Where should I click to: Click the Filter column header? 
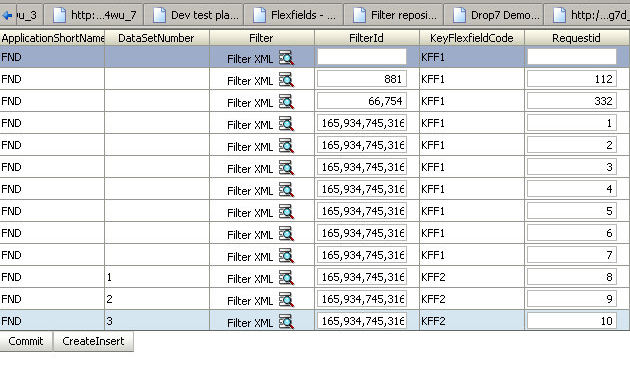point(262,38)
